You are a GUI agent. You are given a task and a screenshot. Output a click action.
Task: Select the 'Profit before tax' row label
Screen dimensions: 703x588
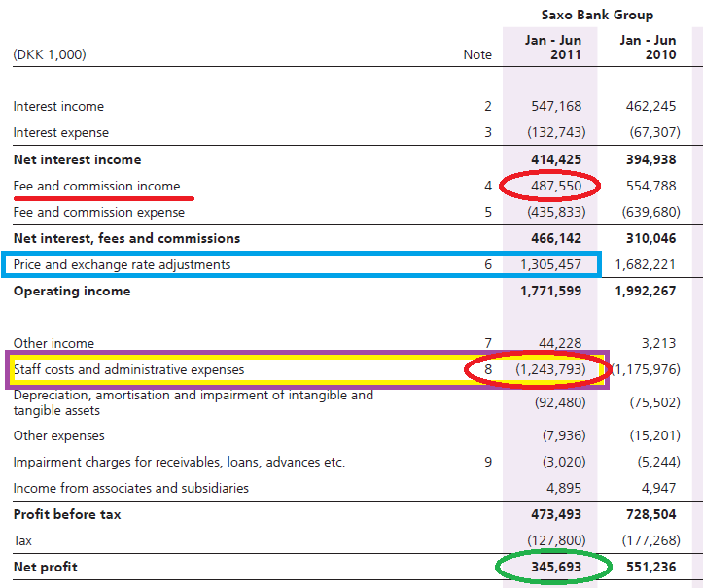(67, 514)
